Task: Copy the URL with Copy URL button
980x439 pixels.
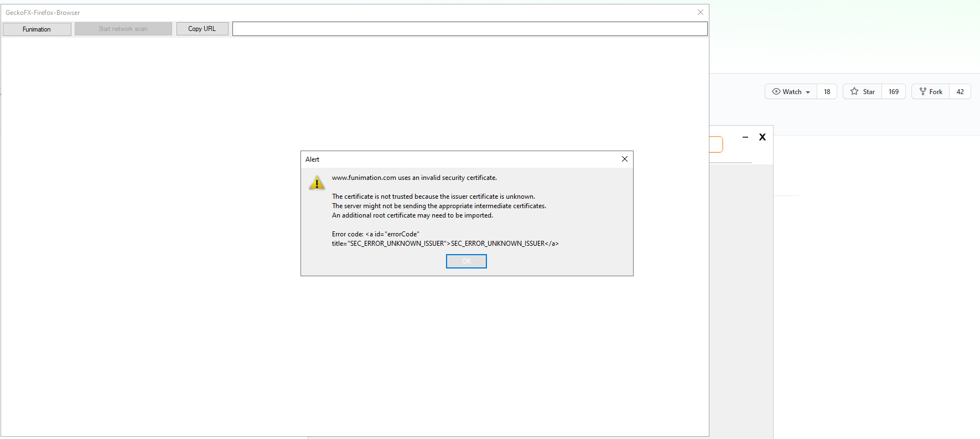Action: pyautogui.click(x=202, y=29)
